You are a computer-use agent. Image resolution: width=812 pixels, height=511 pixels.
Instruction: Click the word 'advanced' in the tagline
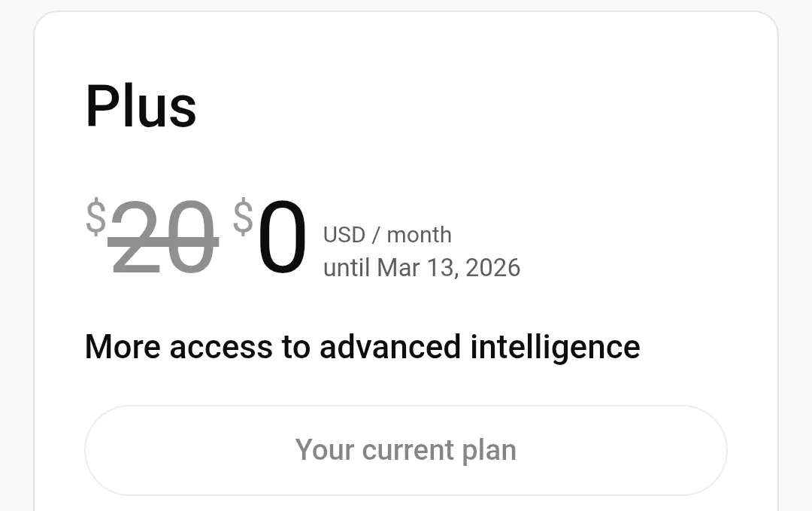[x=390, y=347]
